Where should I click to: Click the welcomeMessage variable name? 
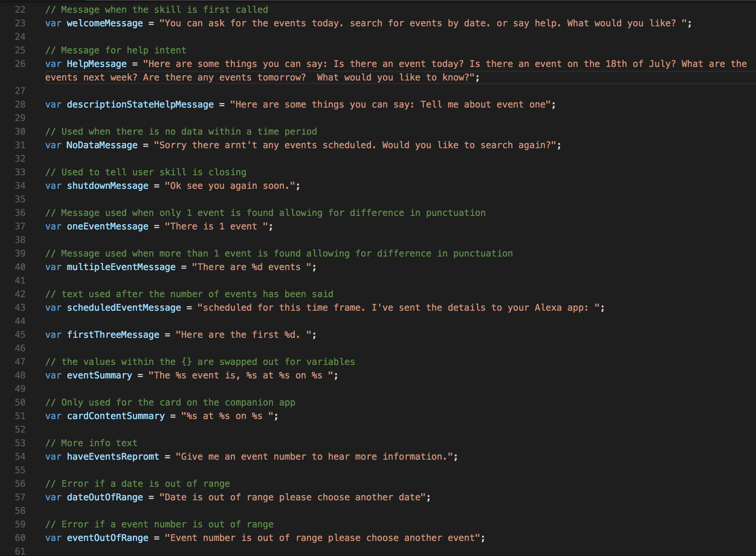[x=105, y=23]
